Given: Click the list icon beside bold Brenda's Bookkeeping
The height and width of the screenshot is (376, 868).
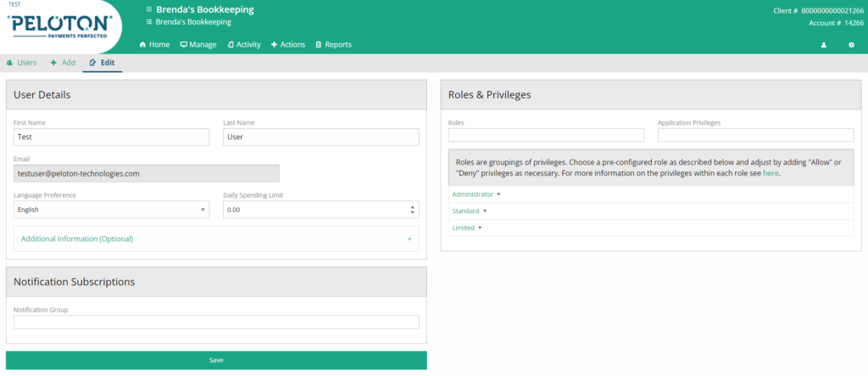Looking at the screenshot, I should point(148,9).
